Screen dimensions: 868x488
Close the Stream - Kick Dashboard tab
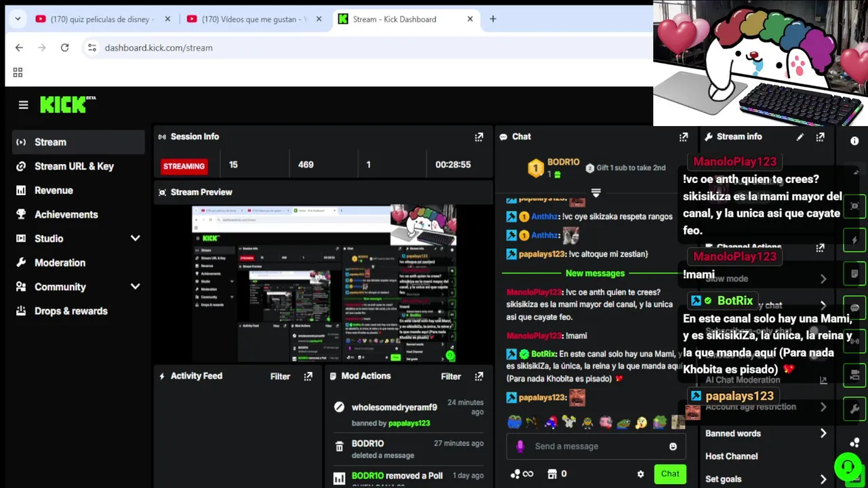click(x=470, y=19)
